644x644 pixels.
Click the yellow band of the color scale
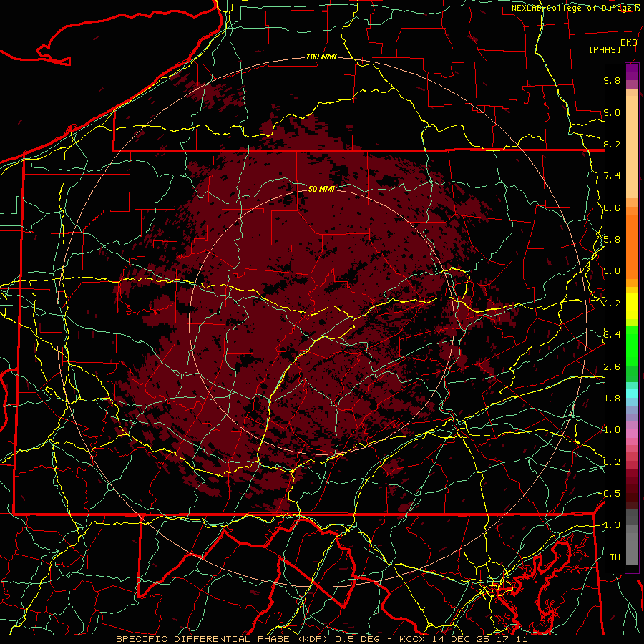click(632, 306)
